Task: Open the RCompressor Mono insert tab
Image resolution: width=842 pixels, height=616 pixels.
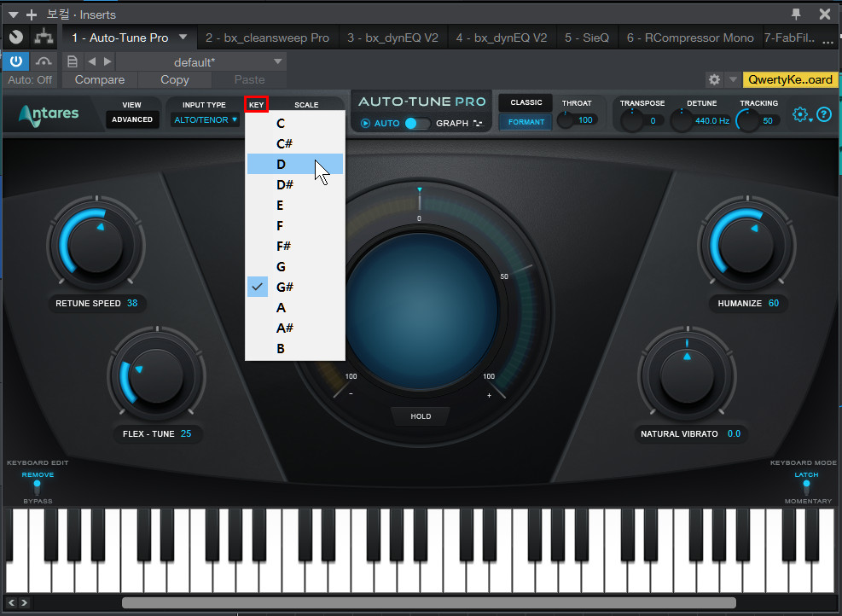Action: (690, 38)
